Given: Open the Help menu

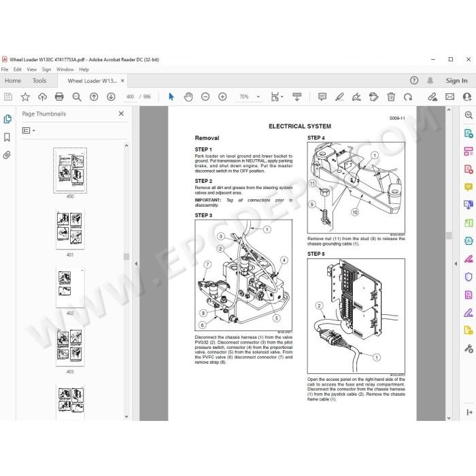Looking at the screenshot, I should tap(84, 69).
